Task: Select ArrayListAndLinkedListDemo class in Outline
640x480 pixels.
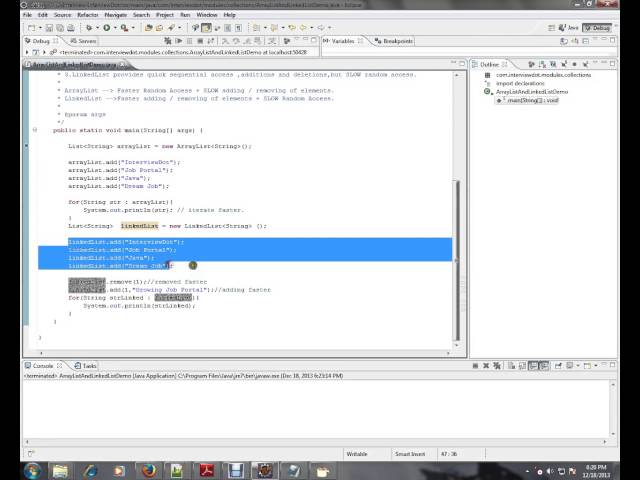Action: (531, 92)
